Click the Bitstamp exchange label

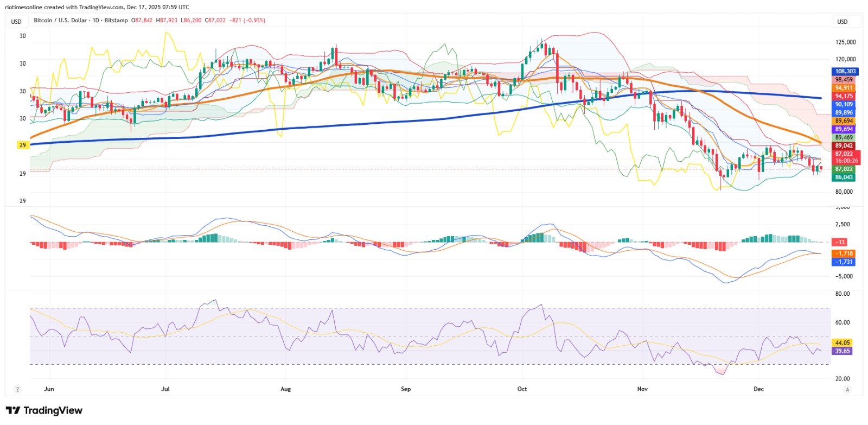tap(116, 20)
